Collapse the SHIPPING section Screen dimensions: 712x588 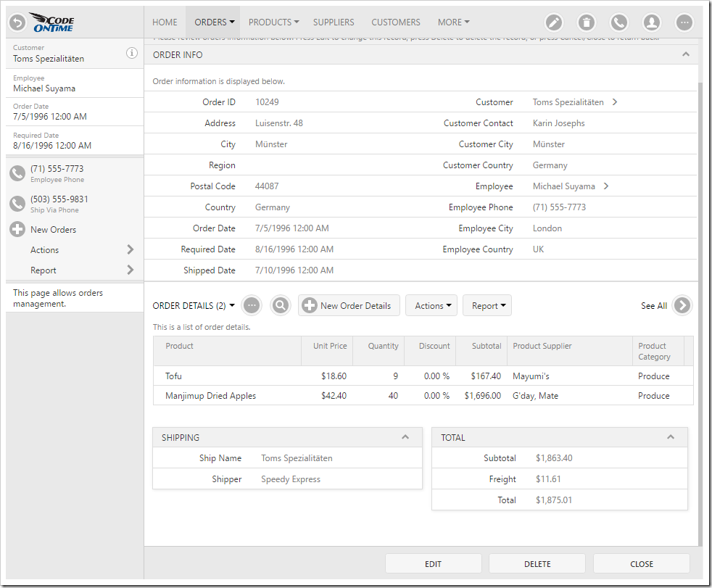405,437
